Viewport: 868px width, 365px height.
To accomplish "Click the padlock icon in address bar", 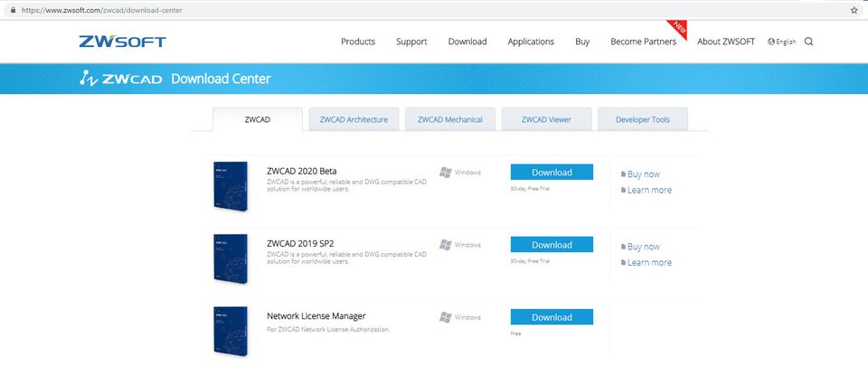I will 14,10.
